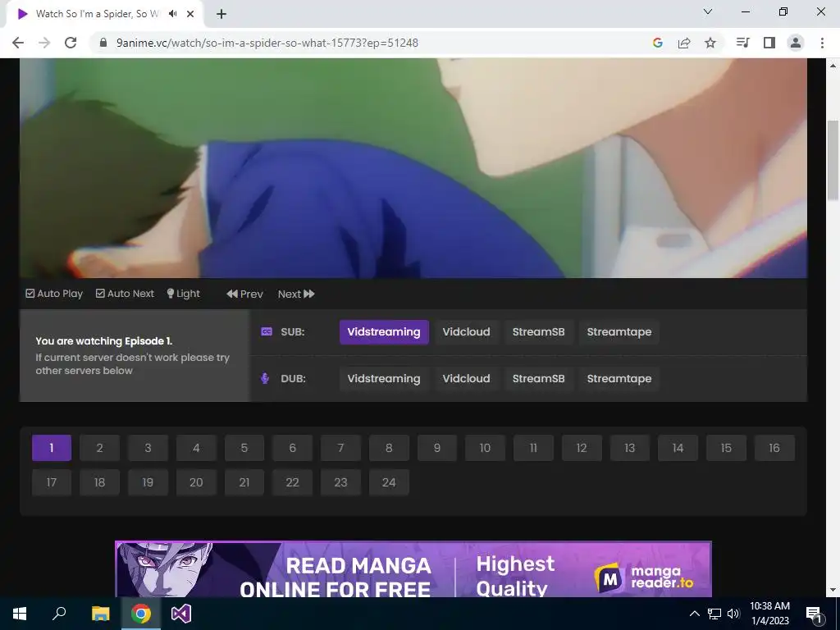Click the forward navigation arrow

(44, 43)
